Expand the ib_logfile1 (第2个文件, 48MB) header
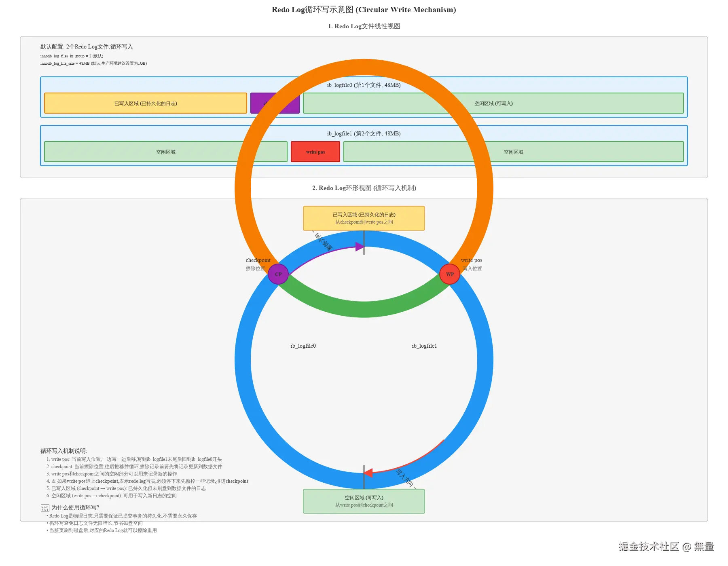Image resolution: width=728 pixels, height=566 pixels. (x=363, y=133)
